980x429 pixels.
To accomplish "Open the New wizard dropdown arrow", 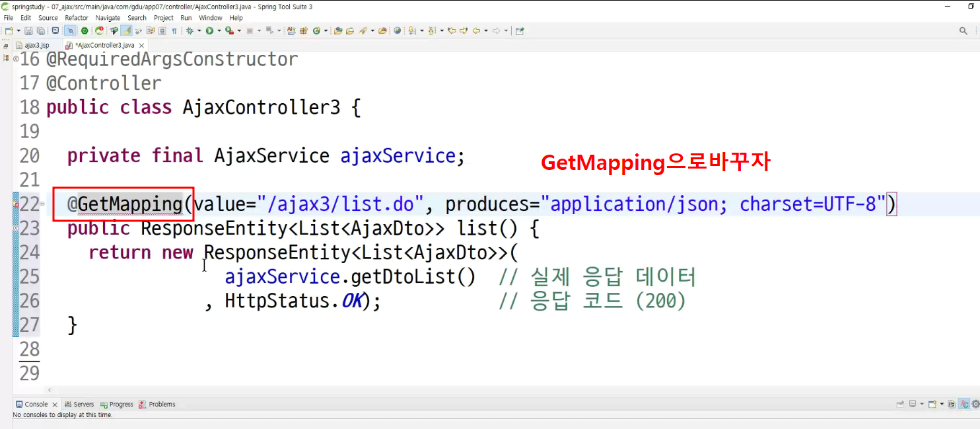I will [x=18, y=30].
